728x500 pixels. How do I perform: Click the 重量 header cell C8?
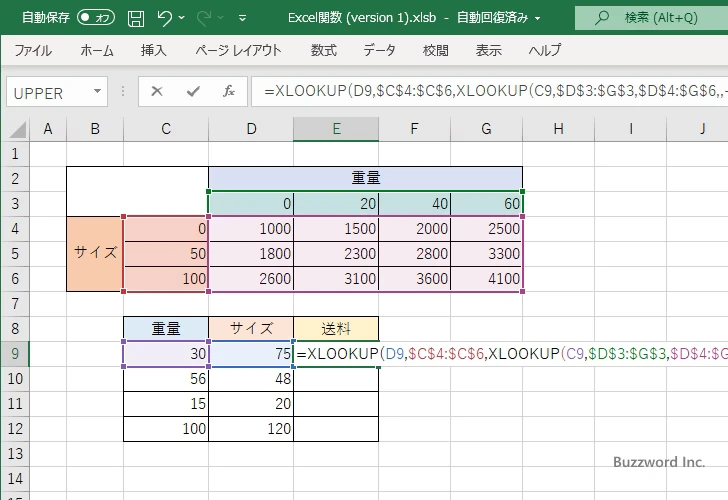tap(166, 329)
